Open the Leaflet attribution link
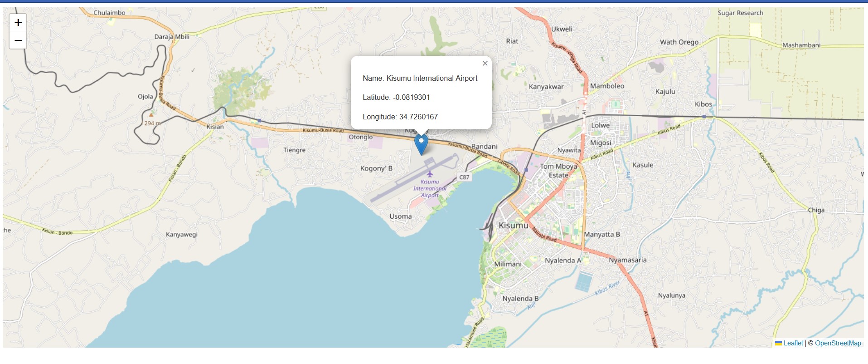Screen dimensions: 868x364 (x=793, y=343)
